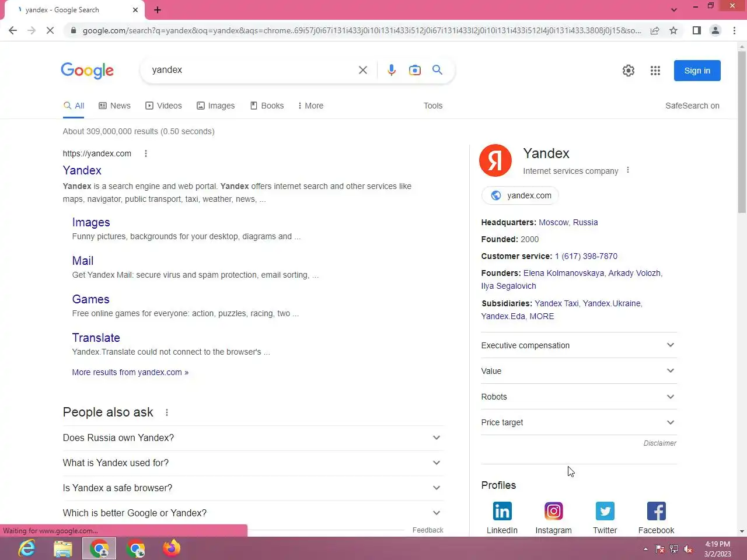
Task: Show hidden tray icons arrow
Action: tap(645, 549)
